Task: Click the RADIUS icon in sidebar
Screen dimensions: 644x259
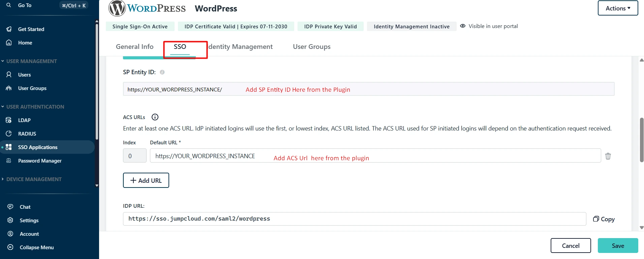Action: 9,134
